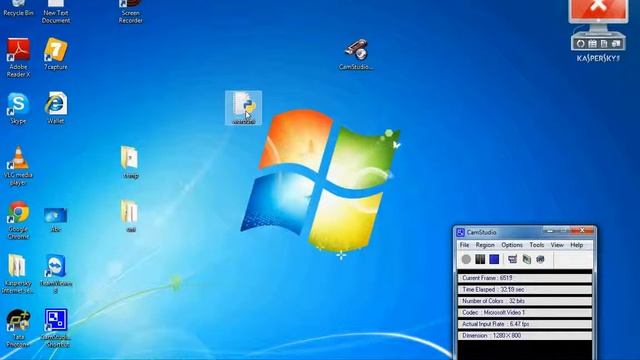The height and width of the screenshot is (360, 640).
Task: Click the gray Record button in CamStudio
Action: (466, 259)
